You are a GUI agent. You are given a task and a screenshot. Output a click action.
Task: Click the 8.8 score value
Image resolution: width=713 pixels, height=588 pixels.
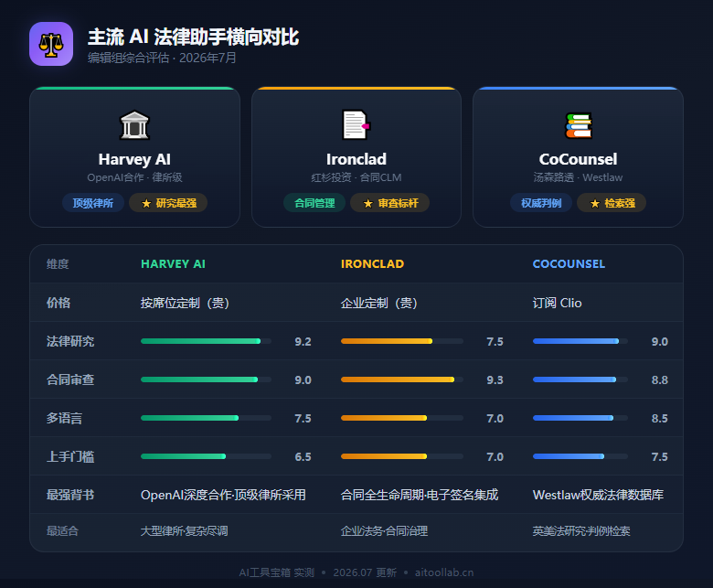pyautogui.click(x=659, y=380)
